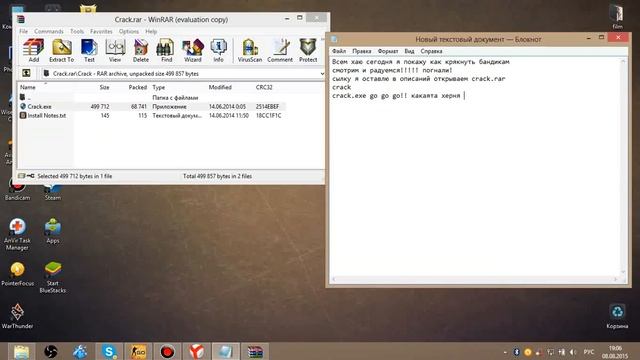Select Install Notes.txt file row
640x360 pixels.
(x=151, y=116)
